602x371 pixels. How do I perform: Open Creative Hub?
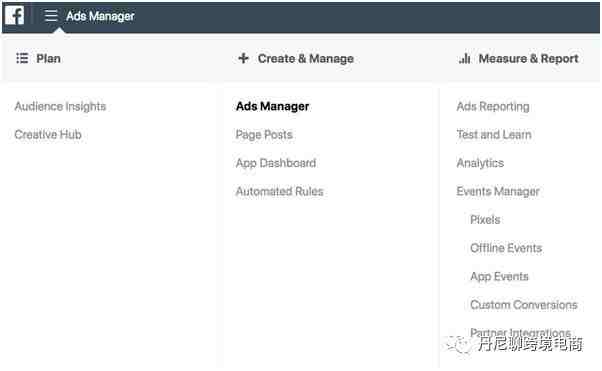(48, 134)
